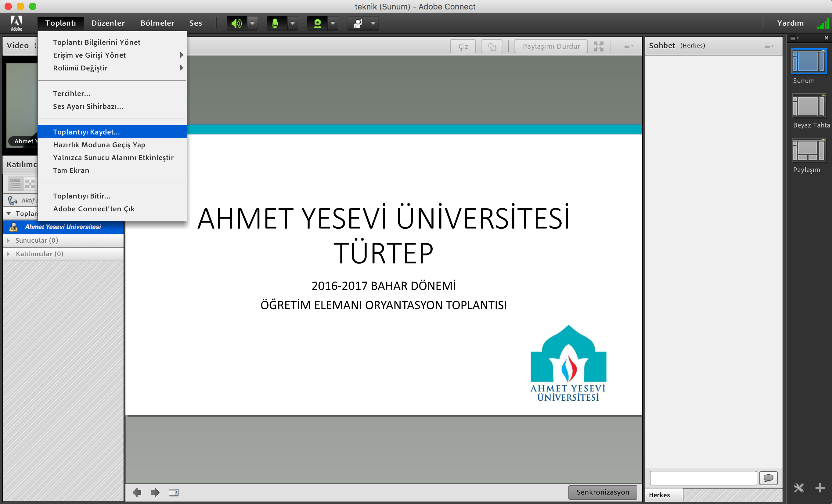Open the Bölmeler menu
This screenshot has height=504, width=832.
click(157, 23)
